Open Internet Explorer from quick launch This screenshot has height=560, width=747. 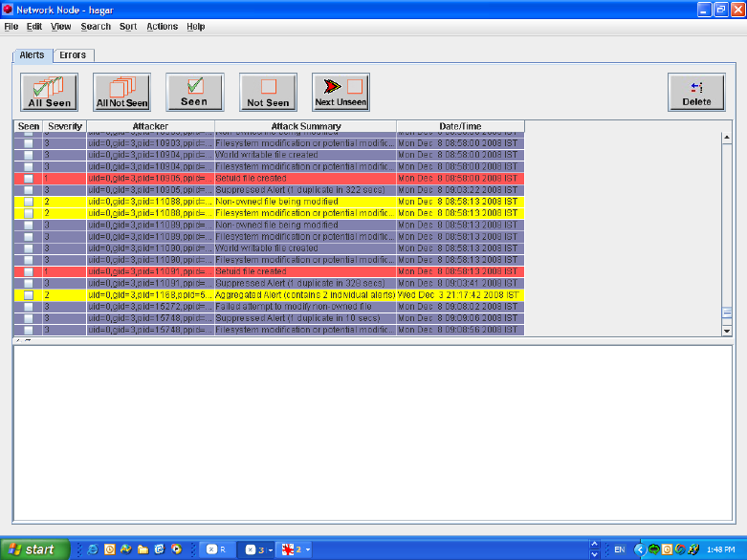coord(93,549)
